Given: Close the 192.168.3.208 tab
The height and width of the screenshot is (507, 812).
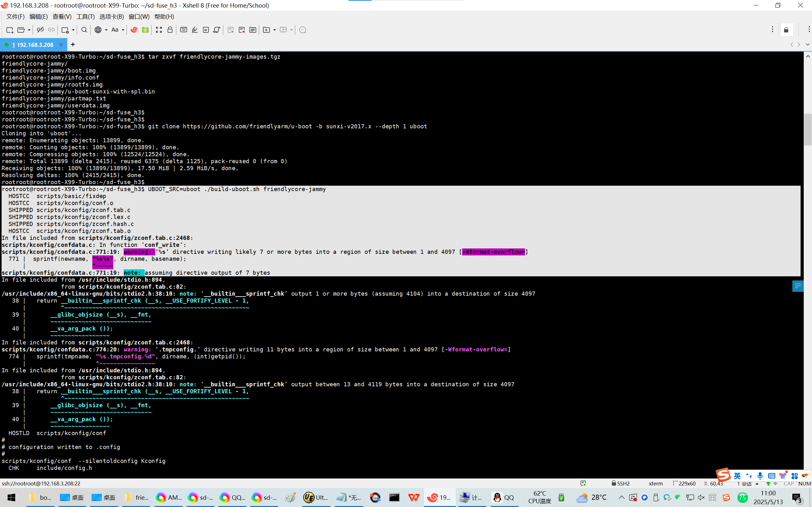Looking at the screenshot, I should (61, 45).
